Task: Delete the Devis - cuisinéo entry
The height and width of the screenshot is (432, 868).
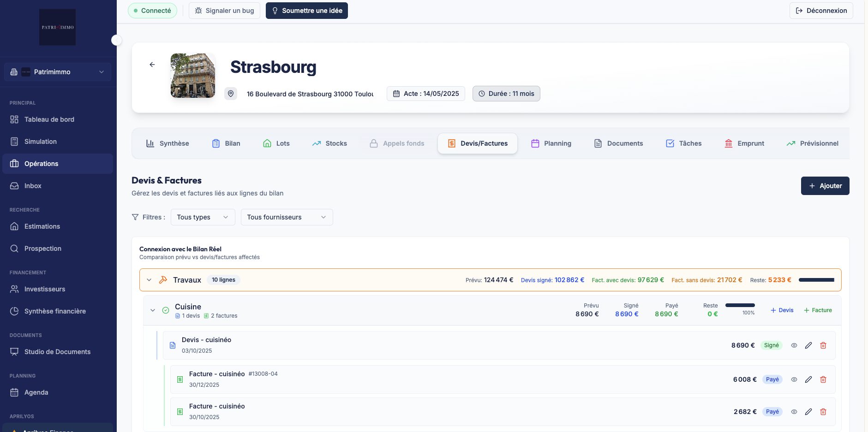Action: [x=823, y=345]
